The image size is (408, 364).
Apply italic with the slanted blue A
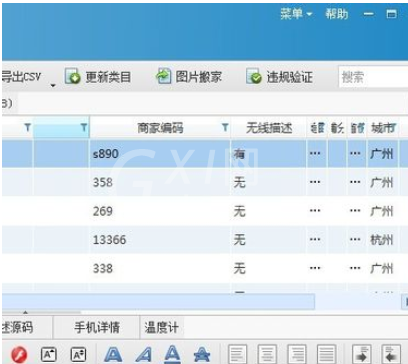tap(144, 355)
